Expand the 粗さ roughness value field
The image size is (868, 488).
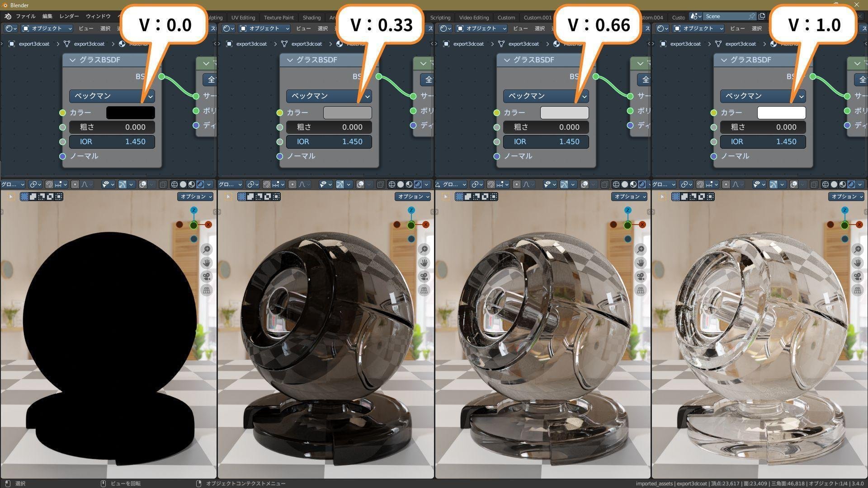[x=111, y=127]
